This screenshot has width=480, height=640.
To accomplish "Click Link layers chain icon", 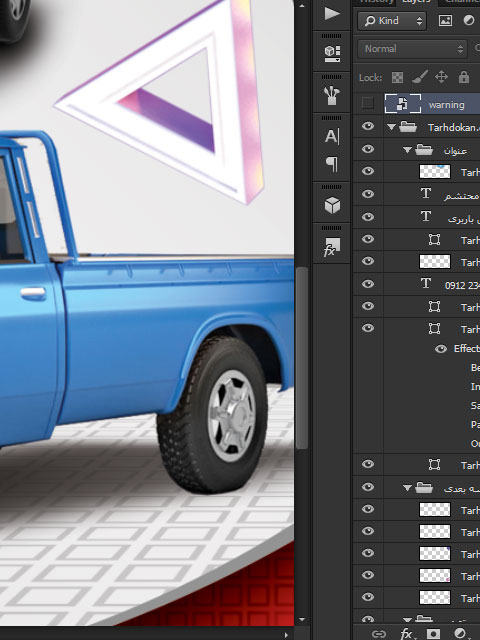I will [x=379, y=633].
